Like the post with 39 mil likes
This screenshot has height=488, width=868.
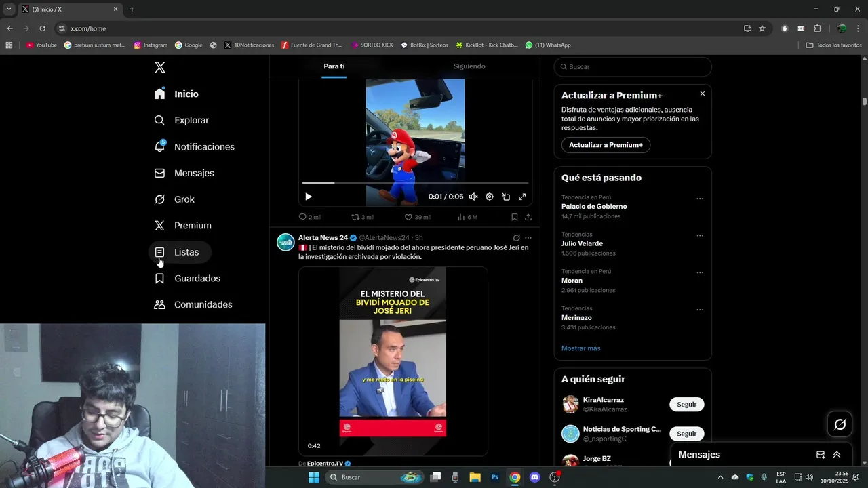pos(418,217)
